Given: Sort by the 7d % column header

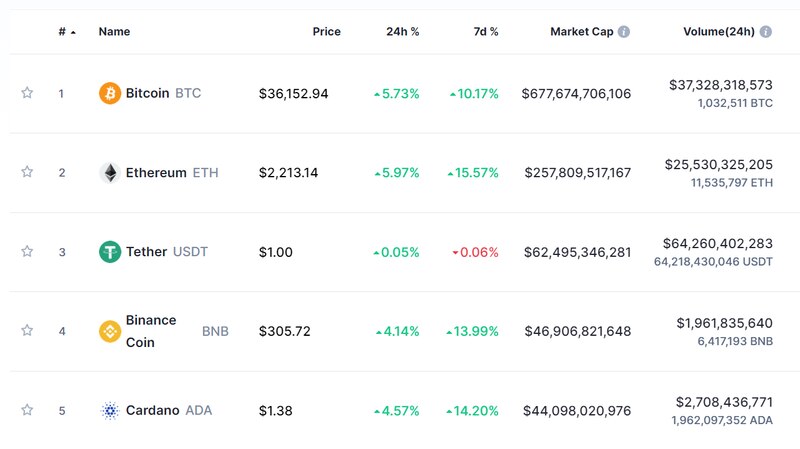Looking at the screenshot, I should click(486, 32).
